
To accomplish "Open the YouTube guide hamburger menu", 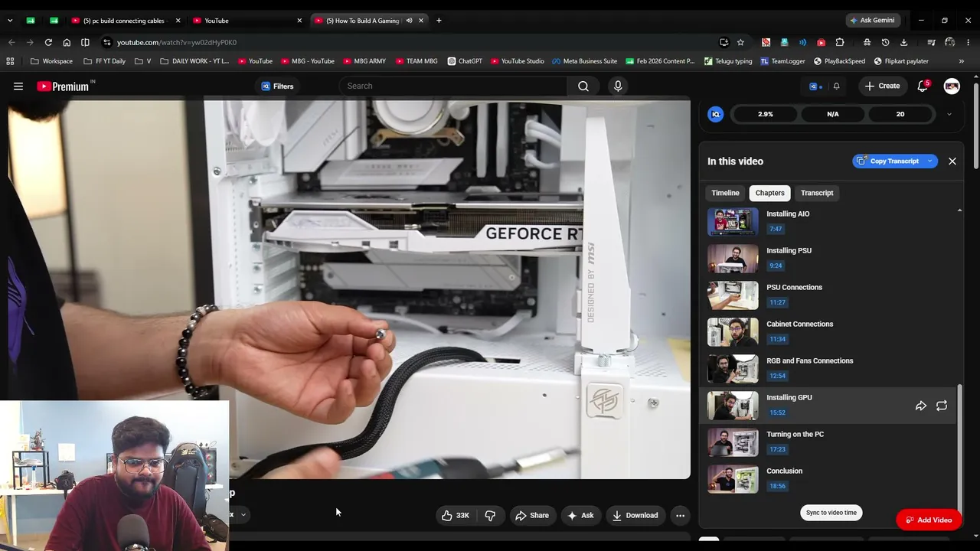I will pos(18,86).
